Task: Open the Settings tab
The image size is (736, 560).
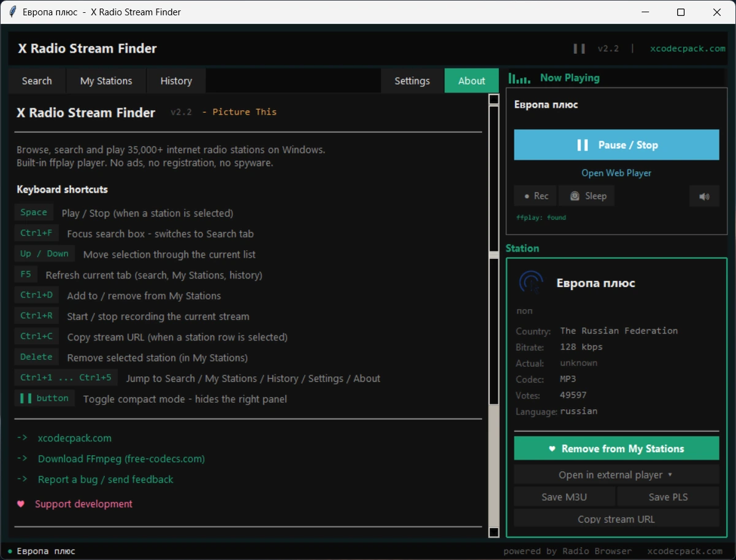Action: [412, 80]
